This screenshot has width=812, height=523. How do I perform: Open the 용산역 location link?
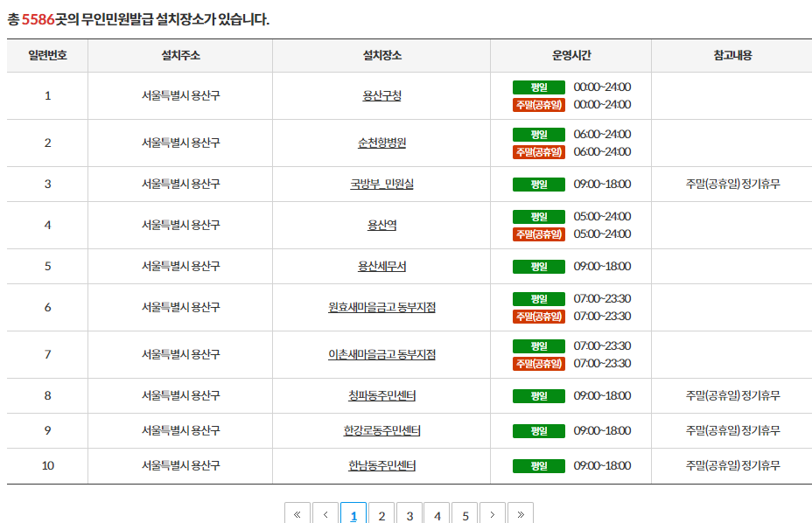tap(381, 226)
